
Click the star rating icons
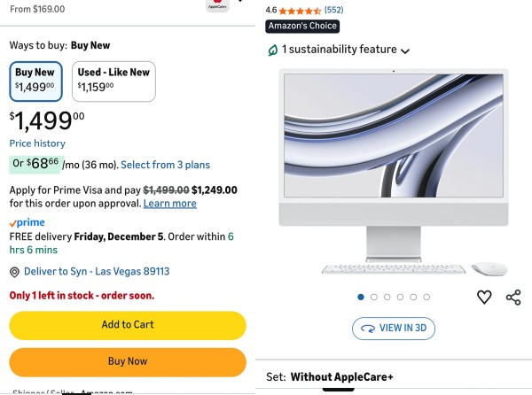[x=300, y=11]
